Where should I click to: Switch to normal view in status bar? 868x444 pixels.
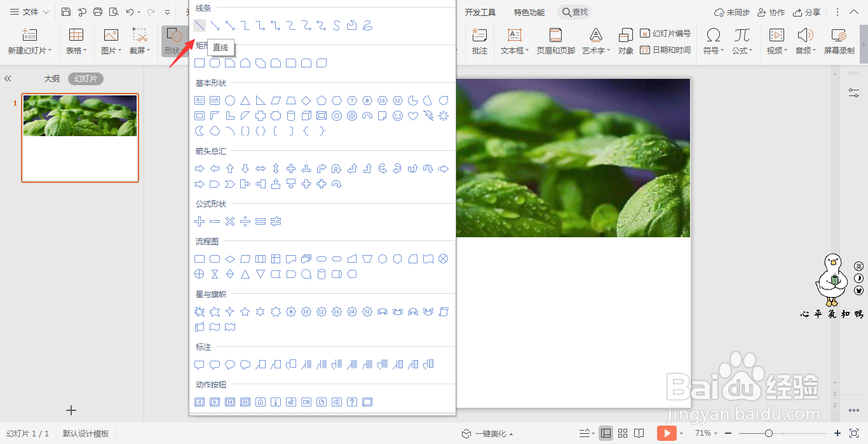(x=606, y=433)
